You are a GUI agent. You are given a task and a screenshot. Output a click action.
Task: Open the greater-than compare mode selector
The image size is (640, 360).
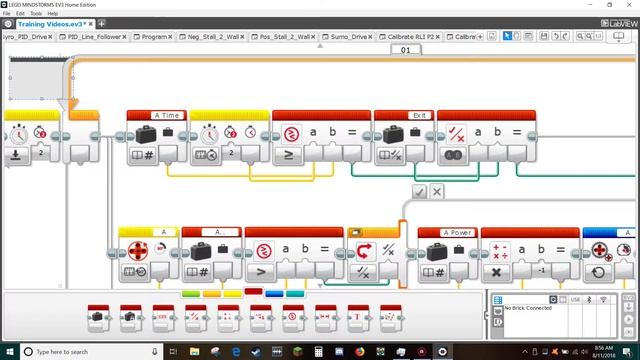pos(261,272)
